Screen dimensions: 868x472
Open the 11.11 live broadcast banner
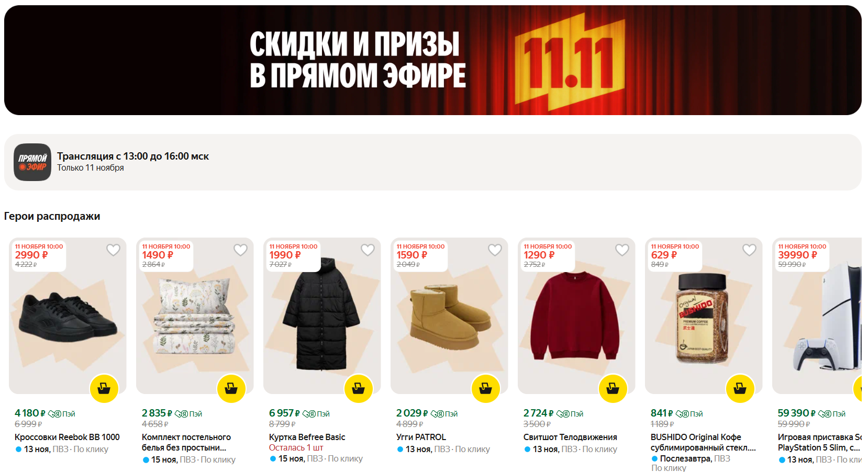coord(433,60)
